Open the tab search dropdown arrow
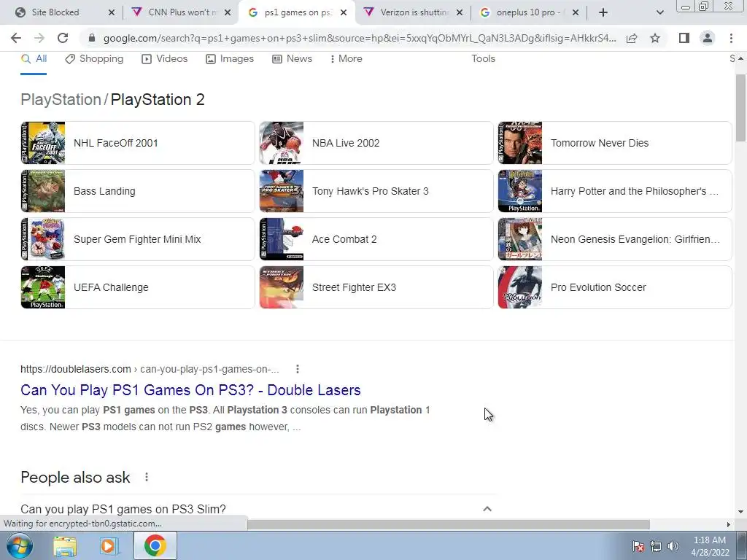The image size is (747, 560). pos(659,12)
